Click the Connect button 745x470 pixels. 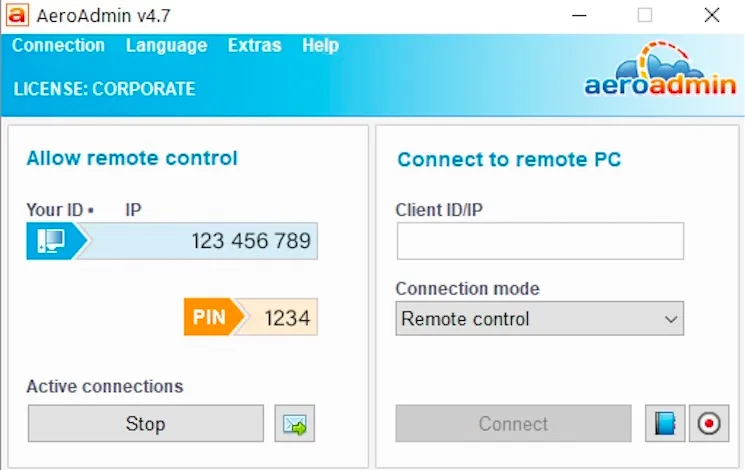click(x=514, y=423)
